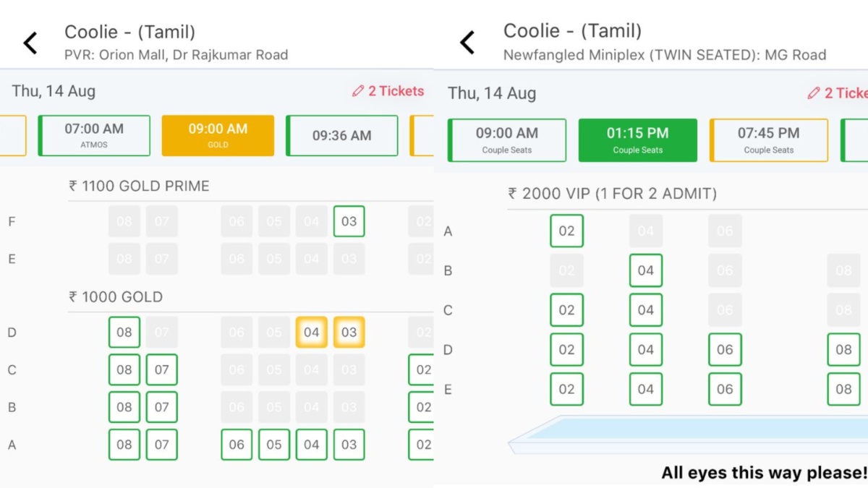The height and width of the screenshot is (488, 868).
Task: Open the 09:00 AM Couple Seats showtime
Action: (x=506, y=140)
